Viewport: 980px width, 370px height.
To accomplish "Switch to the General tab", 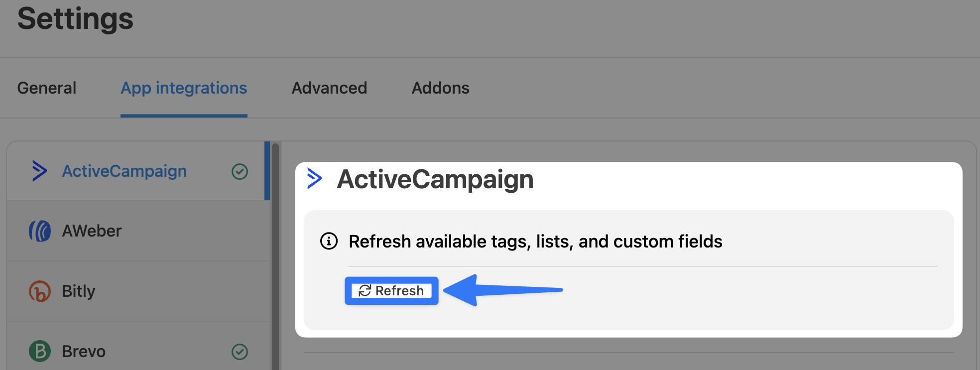I will [47, 88].
